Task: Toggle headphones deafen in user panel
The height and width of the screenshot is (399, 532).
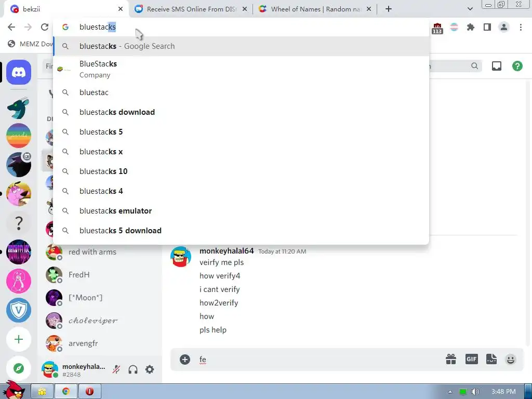Action: click(133, 369)
